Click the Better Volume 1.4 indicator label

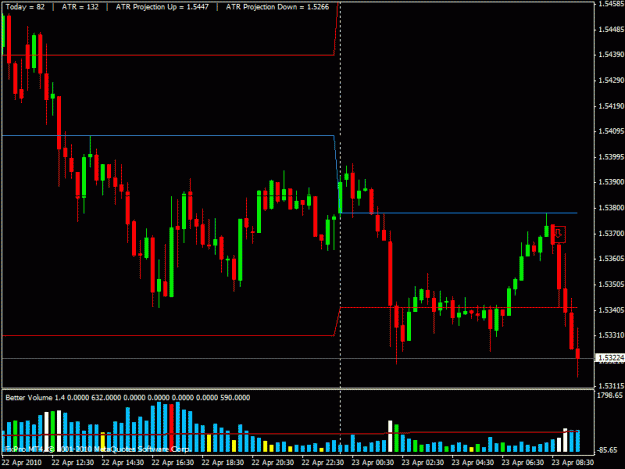(x=128, y=398)
